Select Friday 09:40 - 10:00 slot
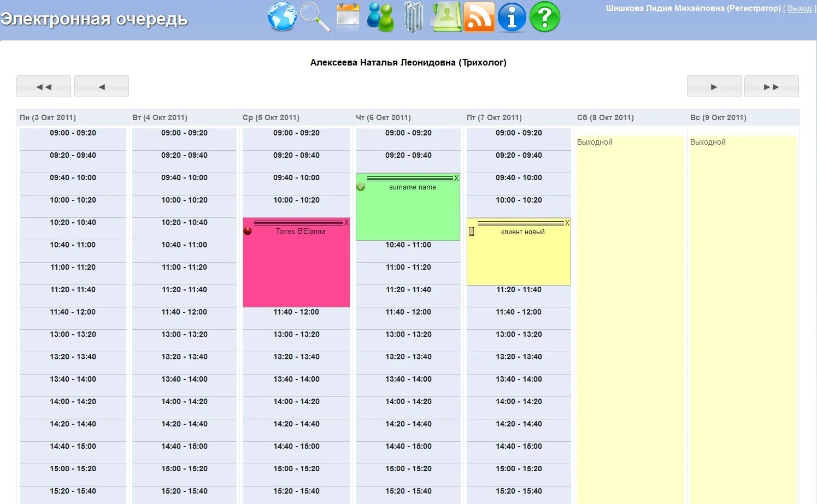Image resolution: width=817 pixels, height=504 pixels. tap(519, 183)
